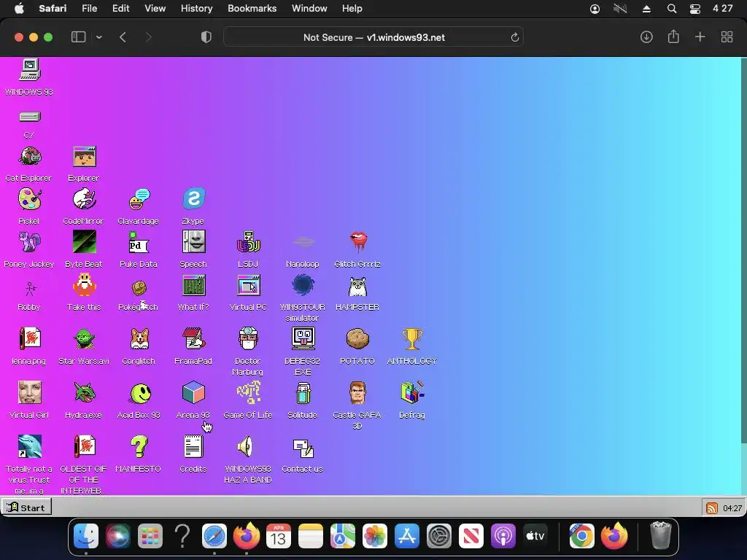Click the Start button in the taskbar

pyautogui.click(x=27, y=507)
